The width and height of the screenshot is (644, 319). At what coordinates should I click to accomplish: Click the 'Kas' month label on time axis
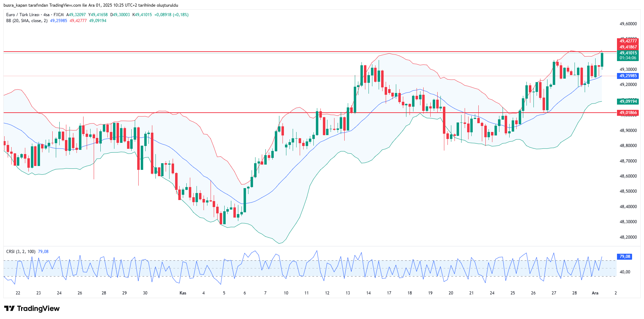[x=183, y=293]
